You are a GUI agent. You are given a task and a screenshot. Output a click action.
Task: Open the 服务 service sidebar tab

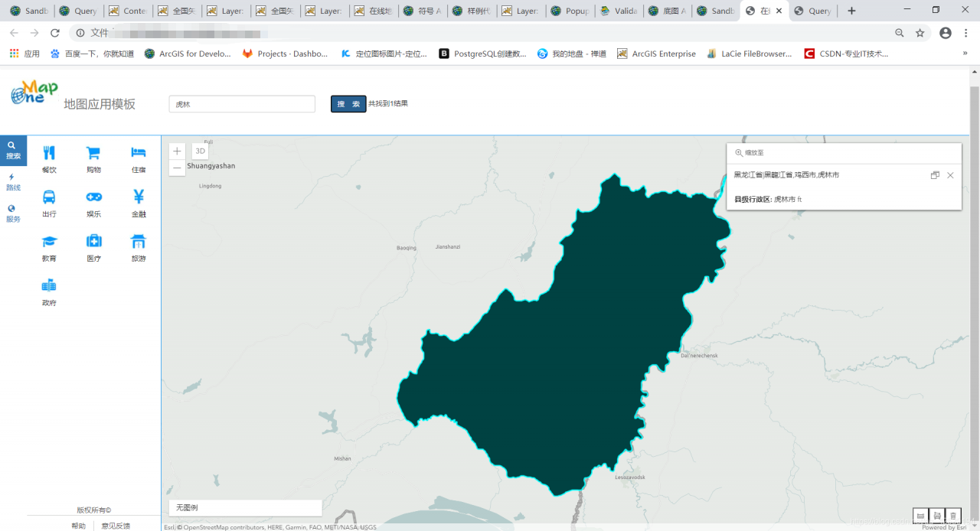tap(13, 213)
